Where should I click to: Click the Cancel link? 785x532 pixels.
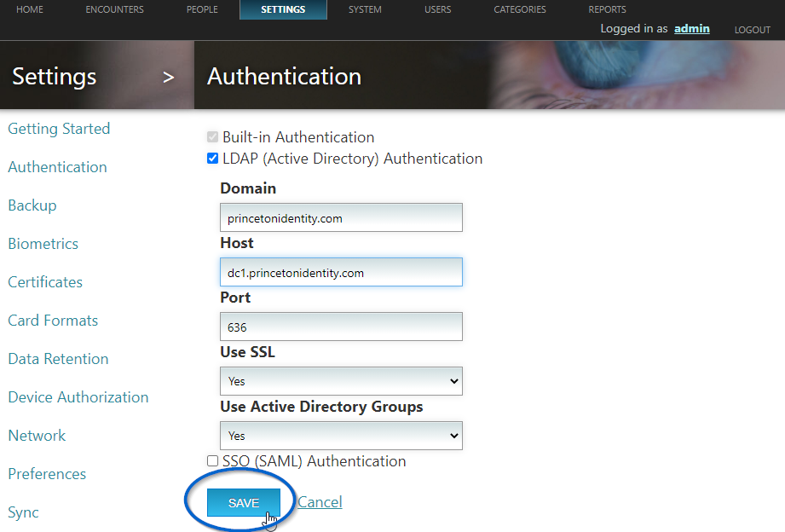tap(320, 502)
